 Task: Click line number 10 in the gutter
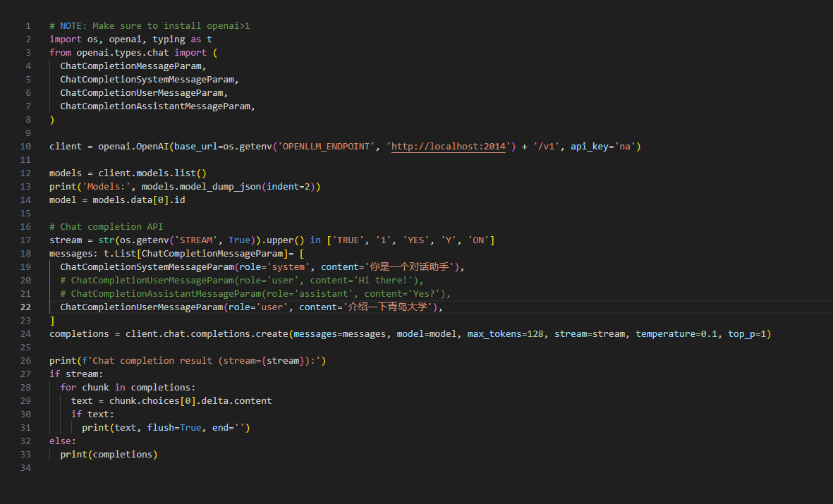[x=25, y=147]
